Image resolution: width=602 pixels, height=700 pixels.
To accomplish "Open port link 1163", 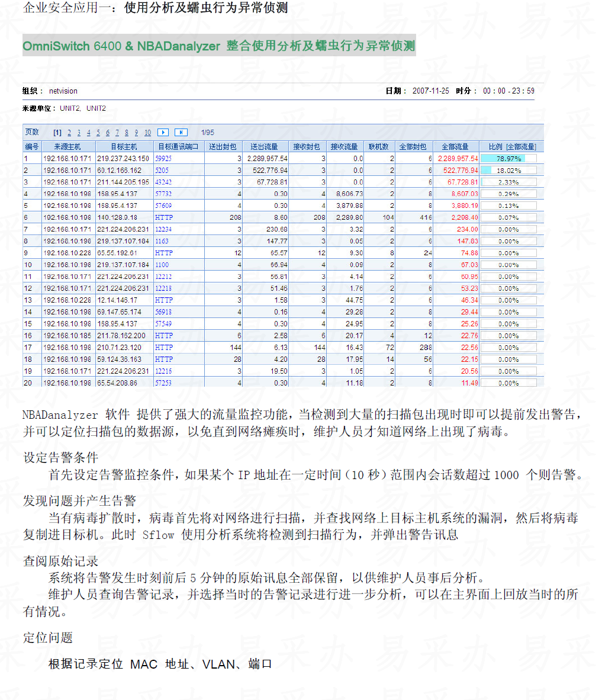I will pyautogui.click(x=162, y=241).
